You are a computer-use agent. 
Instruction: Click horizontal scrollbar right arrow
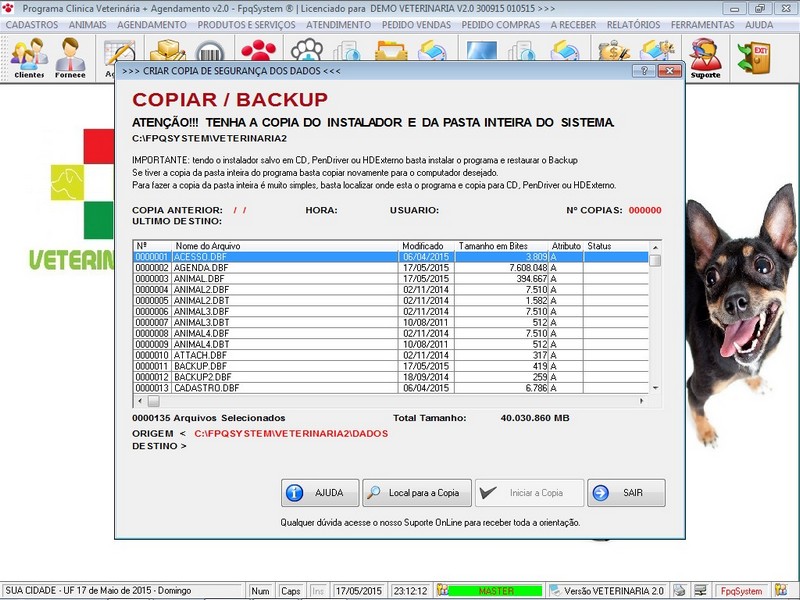tap(642, 401)
